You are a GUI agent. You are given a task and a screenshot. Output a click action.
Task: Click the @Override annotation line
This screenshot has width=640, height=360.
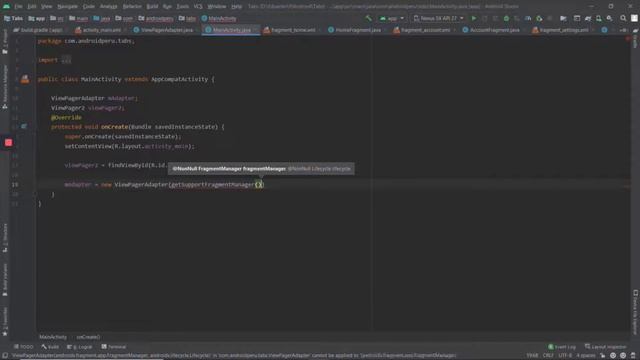pyautogui.click(x=66, y=117)
